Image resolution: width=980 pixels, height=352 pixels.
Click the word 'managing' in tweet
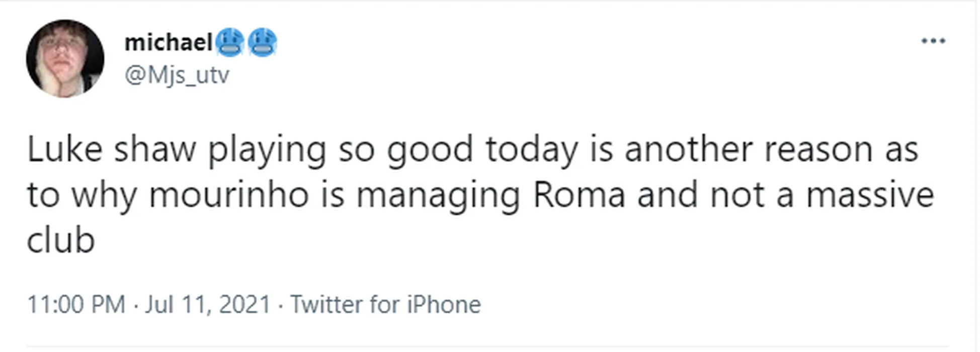click(x=438, y=196)
